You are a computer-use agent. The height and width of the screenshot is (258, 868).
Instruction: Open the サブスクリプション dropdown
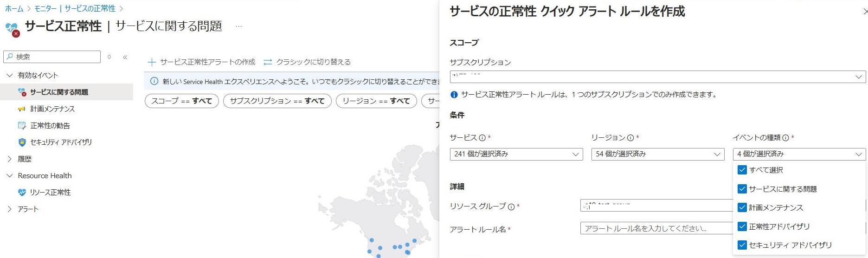[x=657, y=77]
